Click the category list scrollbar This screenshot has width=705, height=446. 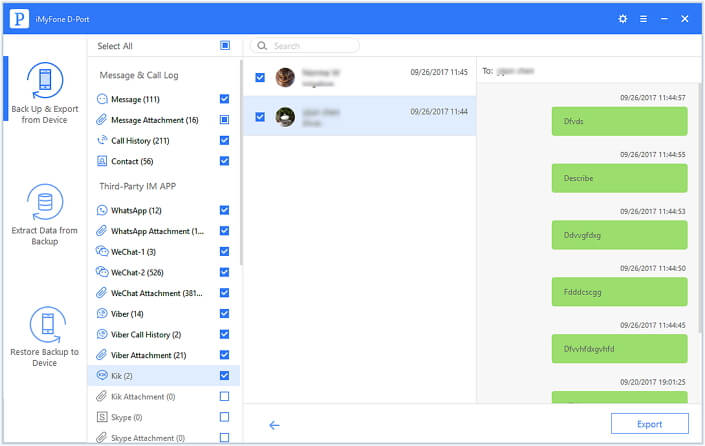(x=241, y=162)
